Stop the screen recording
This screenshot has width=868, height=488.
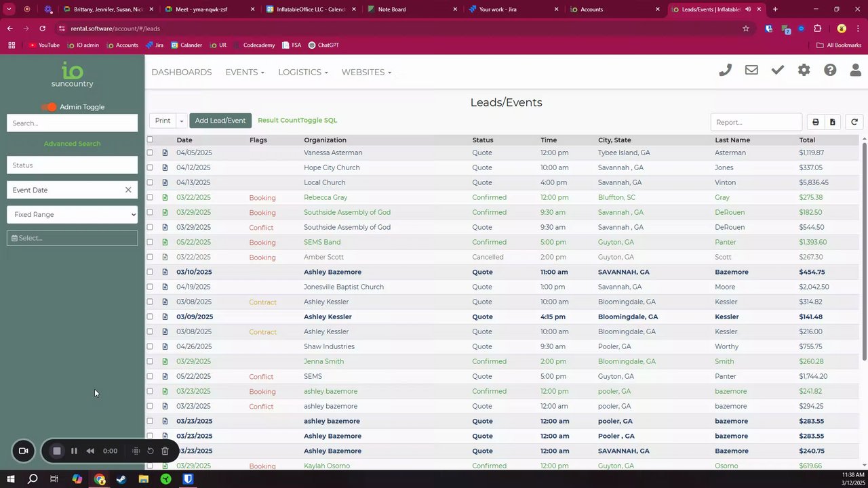point(57,451)
